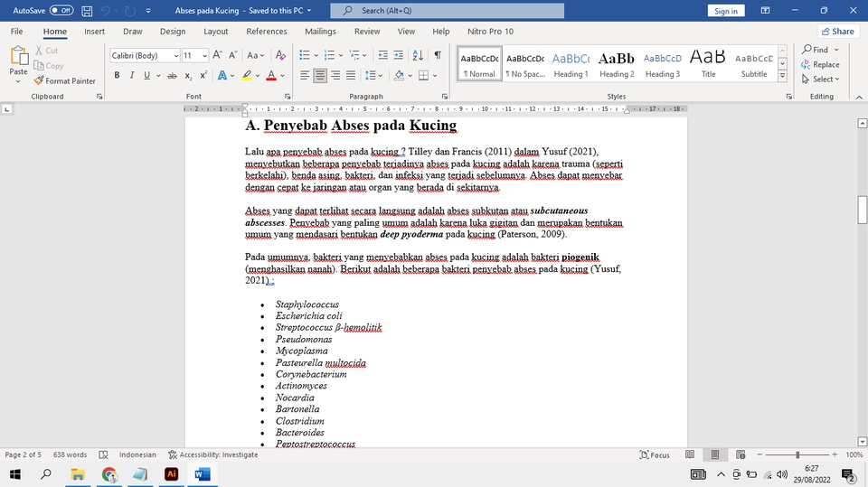868x487 pixels.
Task: Open Paste options dropdown arrow
Action: [18, 81]
